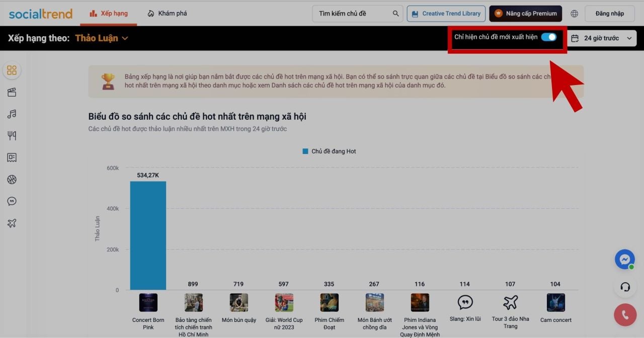Expand the 'Thảo Luận' ranking dropdown
Image resolution: width=644 pixels, height=338 pixels.
pos(102,38)
